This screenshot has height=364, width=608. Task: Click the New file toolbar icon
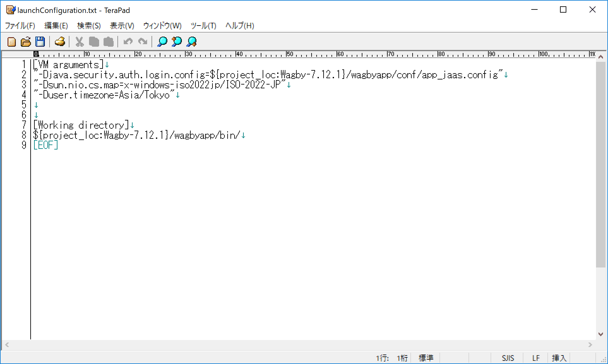11,42
